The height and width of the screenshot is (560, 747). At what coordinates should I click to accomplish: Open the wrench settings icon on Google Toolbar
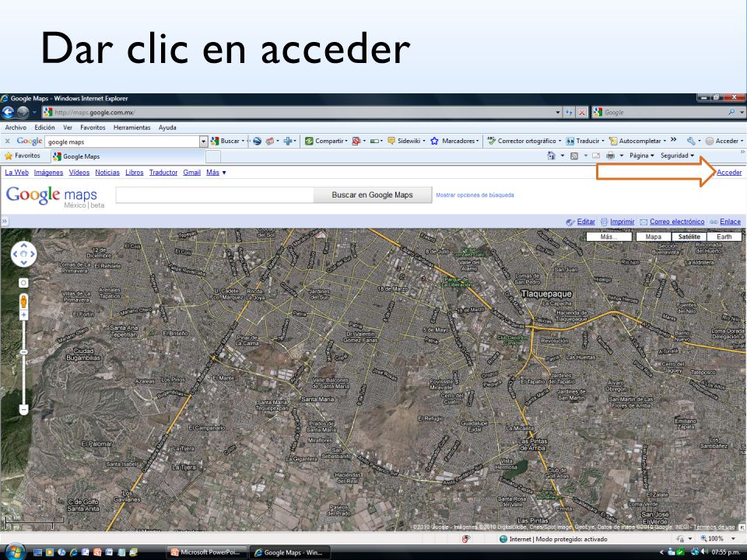[x=691, y=141]
